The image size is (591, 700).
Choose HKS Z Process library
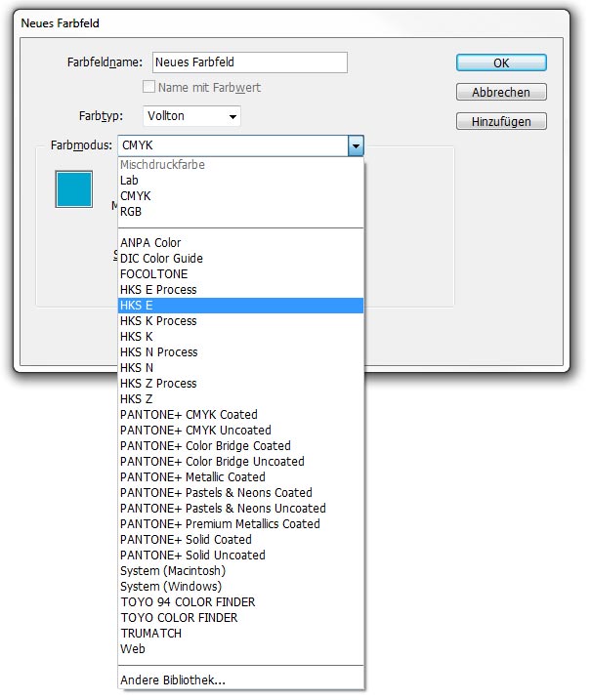(x=240, y=384)
